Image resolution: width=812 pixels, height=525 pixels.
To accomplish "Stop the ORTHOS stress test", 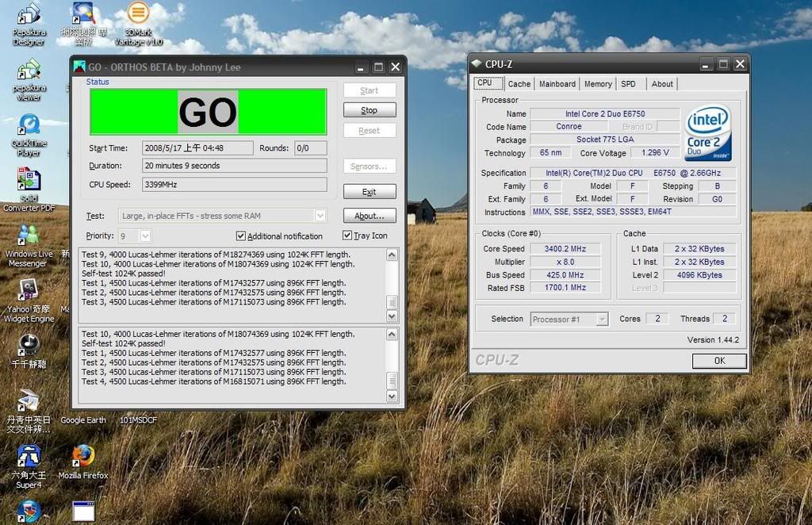I will pyautogui.click(x=369, y=109).
